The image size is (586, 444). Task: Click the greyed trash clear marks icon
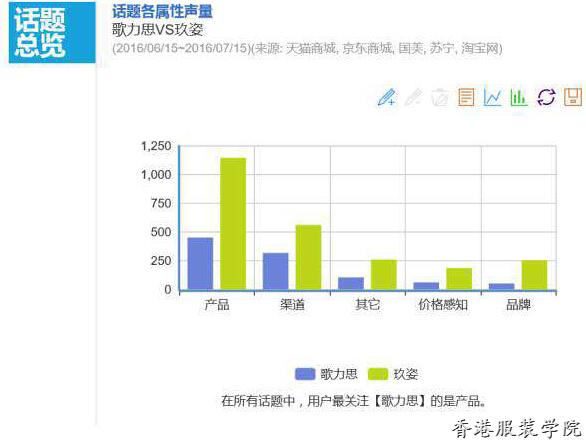pos(440,98)
